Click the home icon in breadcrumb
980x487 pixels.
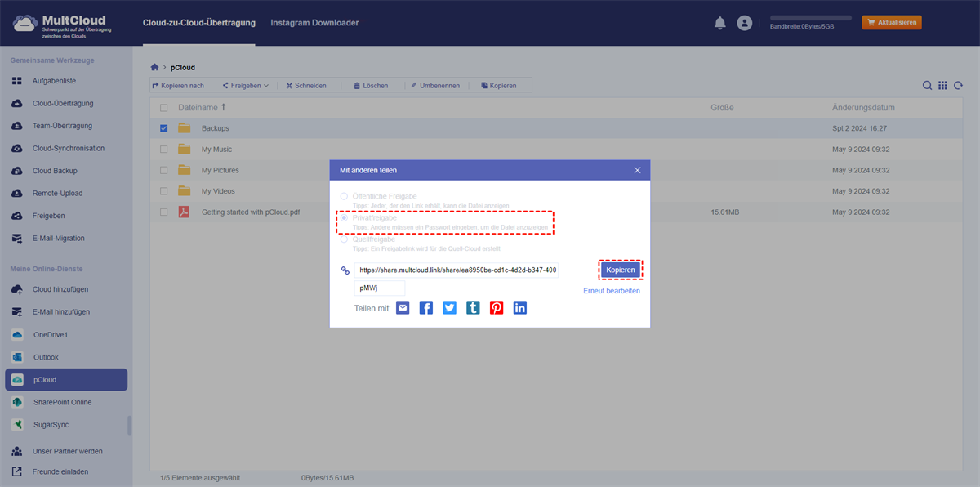154,67
